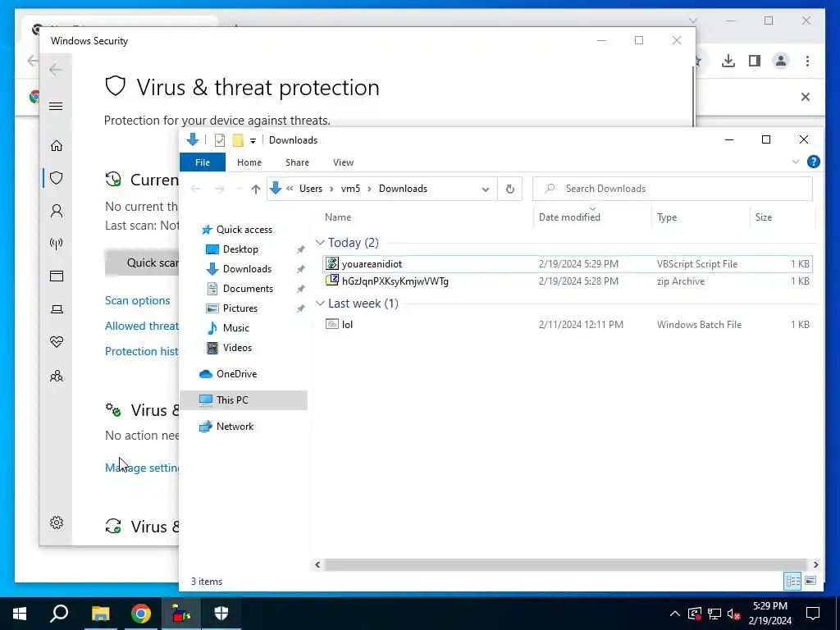Open Family options people icon in sidebar
Viewport: 840px width, 630px height.
coord(57,376)
